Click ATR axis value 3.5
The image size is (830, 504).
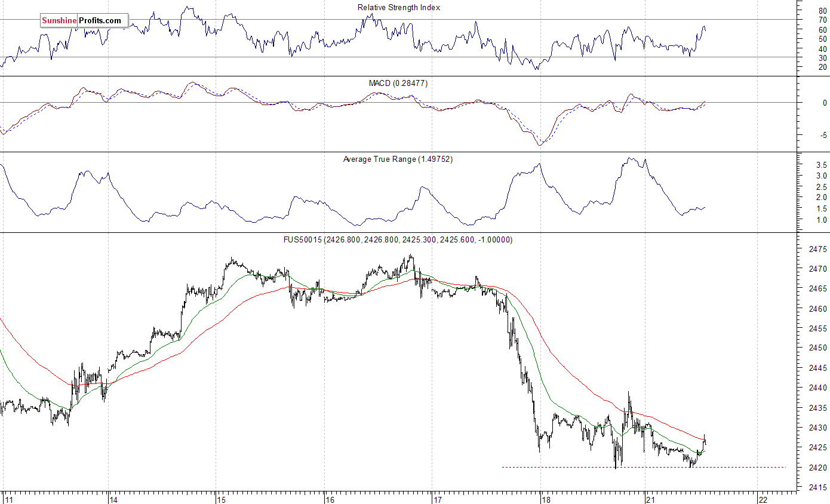point(822,164)
